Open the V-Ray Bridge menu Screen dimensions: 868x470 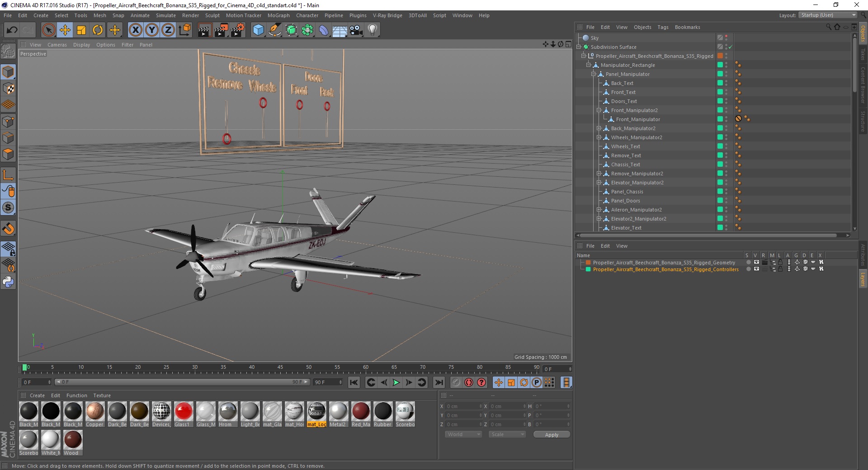tap(387, 15)
